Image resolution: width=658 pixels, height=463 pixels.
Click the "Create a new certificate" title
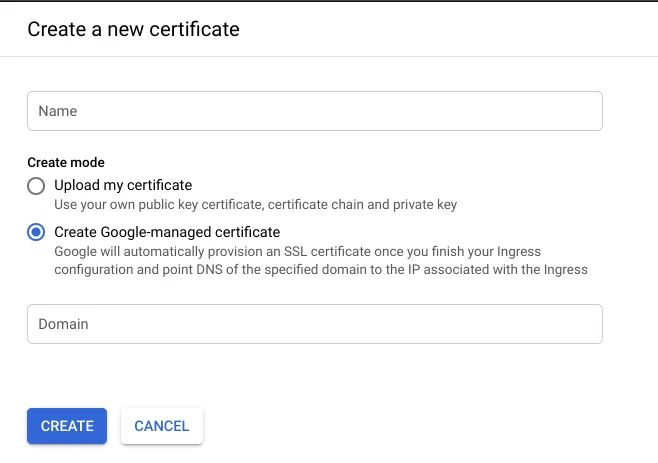(x=133, y=29)
